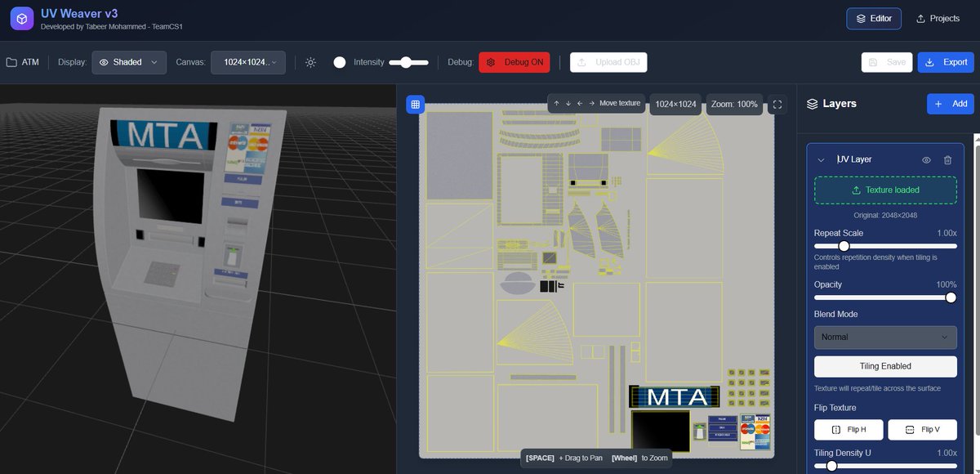Screen dimensions: 980x474
Task: Click the up arrow to move texture
Action: (555, 103)
